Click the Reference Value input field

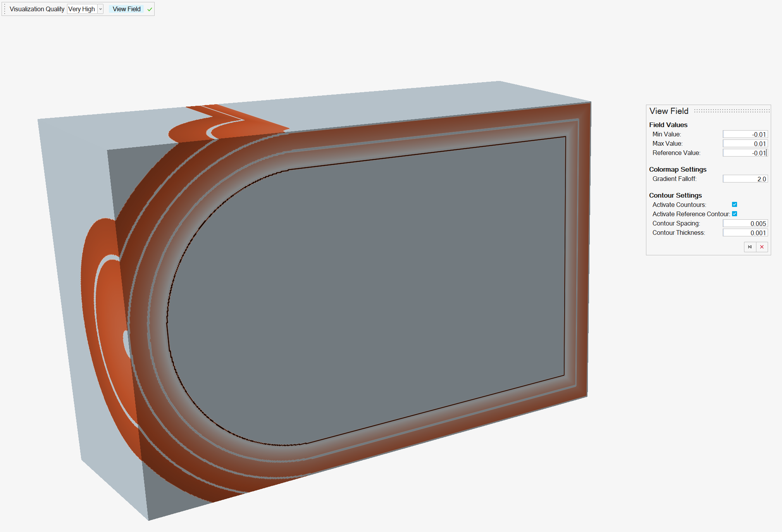click(745, 153)
